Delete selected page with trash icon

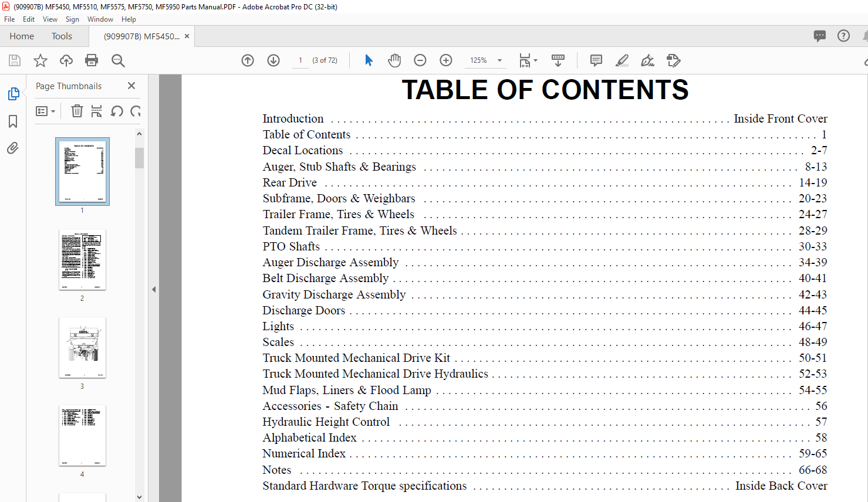77,111
